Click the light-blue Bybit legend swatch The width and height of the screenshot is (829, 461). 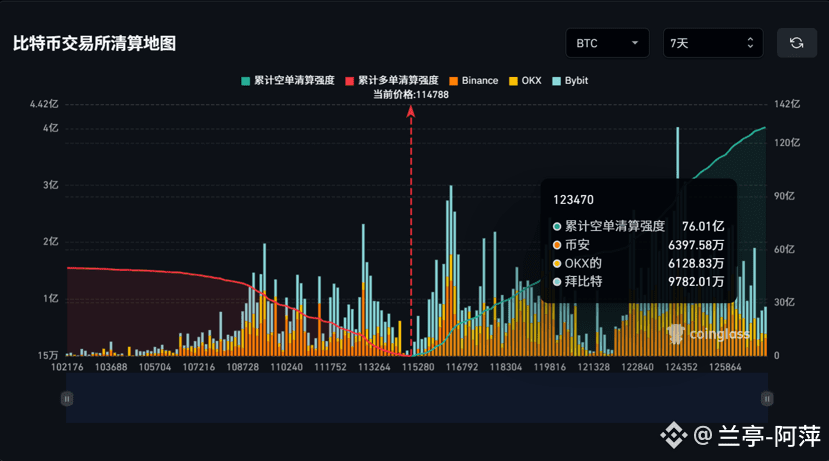(556, 81)
